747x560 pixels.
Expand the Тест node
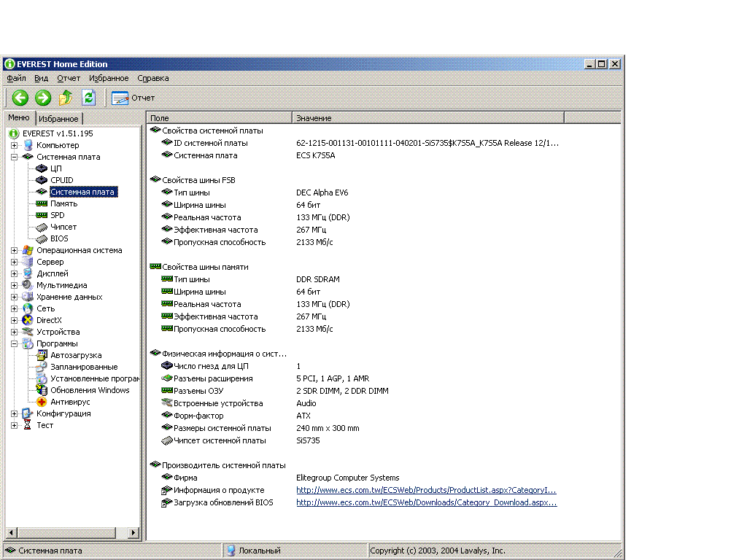(x=15, y=425)
